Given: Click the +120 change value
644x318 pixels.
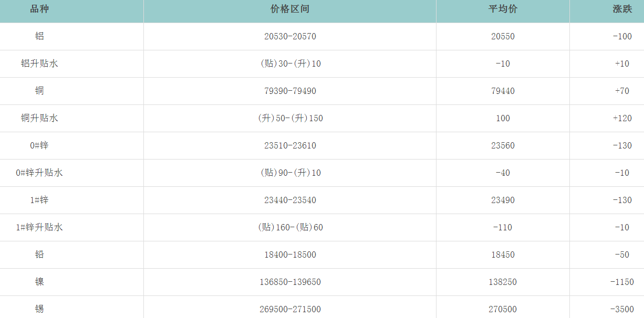Looking at the screenshot, I should click(622, 119).
